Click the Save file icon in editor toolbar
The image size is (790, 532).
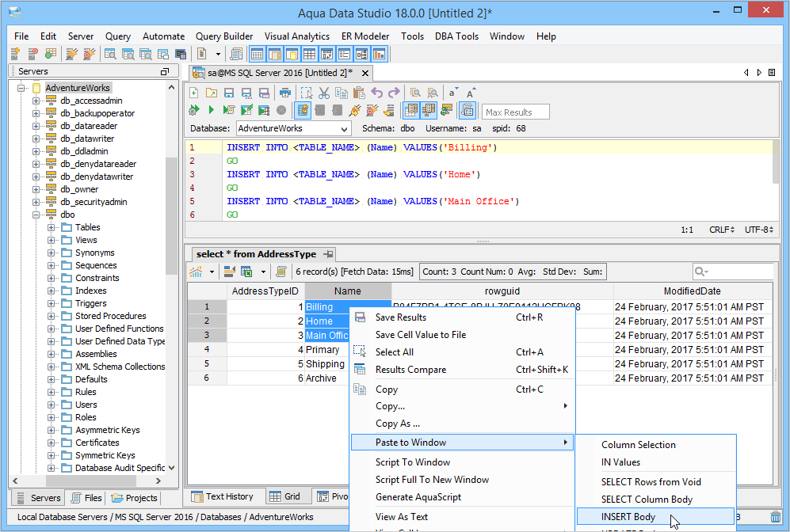coord(228,93)
